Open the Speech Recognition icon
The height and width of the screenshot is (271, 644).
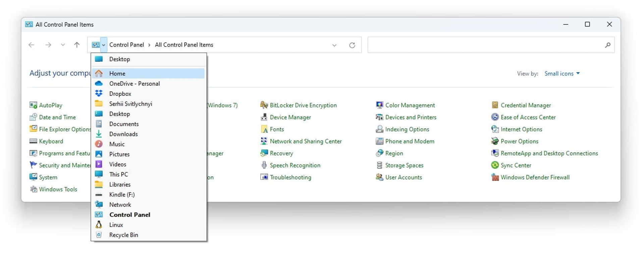(x=264, y=165)
